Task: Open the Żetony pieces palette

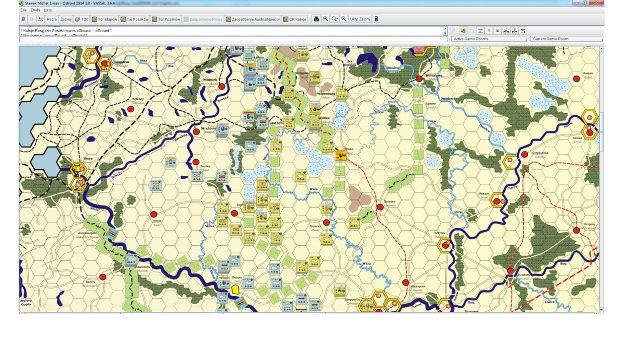Action: (x=66, y=19)
